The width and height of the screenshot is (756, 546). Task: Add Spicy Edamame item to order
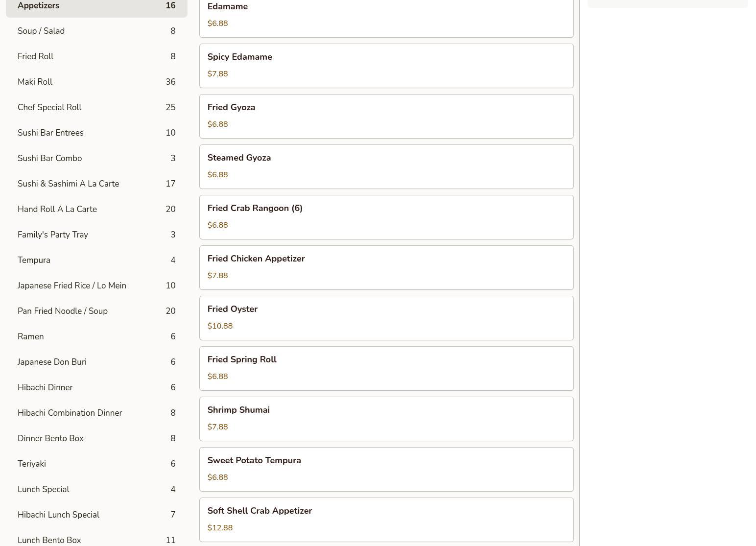pos(386,66)
